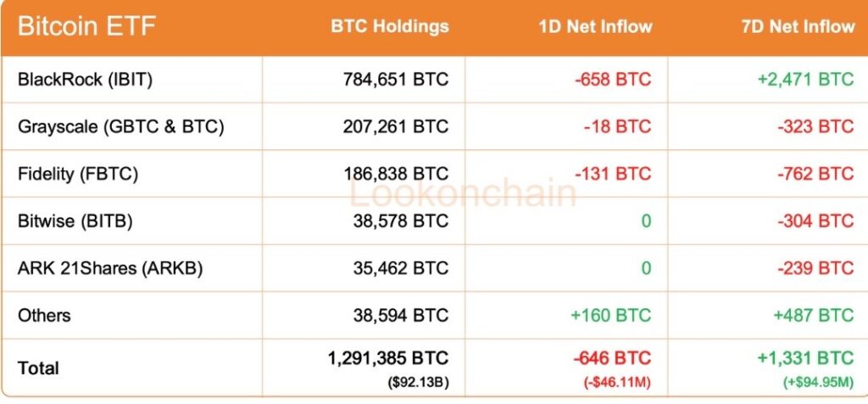This screenshot has height=404, width=868.
Task: Click the Bitcoin ETF header title
Action: pos(86,26)
